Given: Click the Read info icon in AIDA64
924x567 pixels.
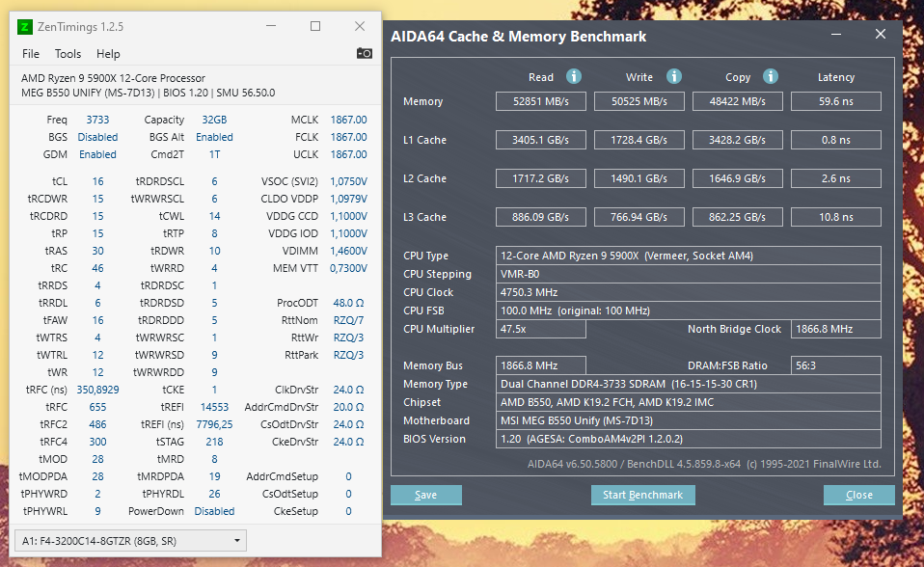Looking at the screenshot, I should click(573, 76).
